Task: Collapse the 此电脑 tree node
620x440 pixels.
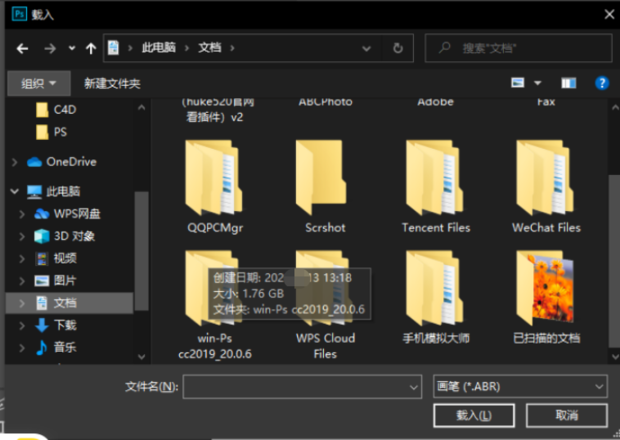Action: point(15,191)
